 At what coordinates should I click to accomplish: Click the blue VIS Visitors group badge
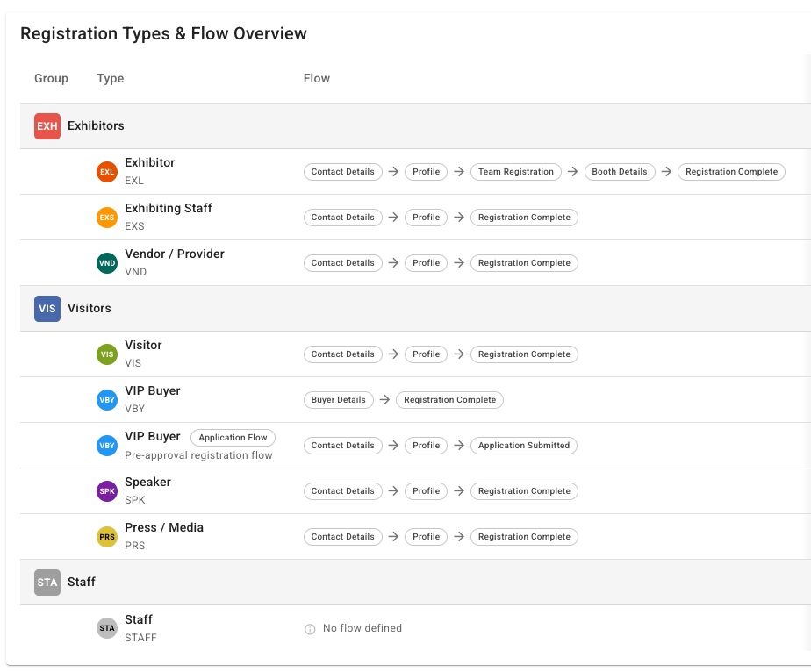(x=47, y=309)
